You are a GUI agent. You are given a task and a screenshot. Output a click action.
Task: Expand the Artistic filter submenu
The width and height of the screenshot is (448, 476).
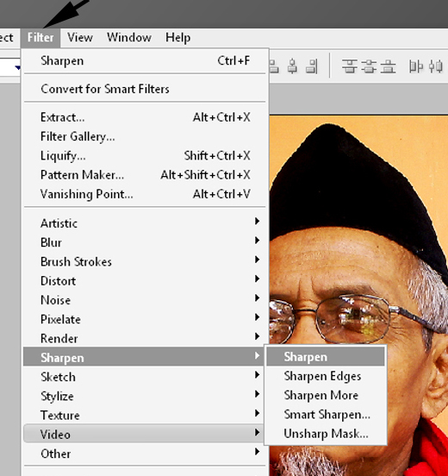(145, 223)
